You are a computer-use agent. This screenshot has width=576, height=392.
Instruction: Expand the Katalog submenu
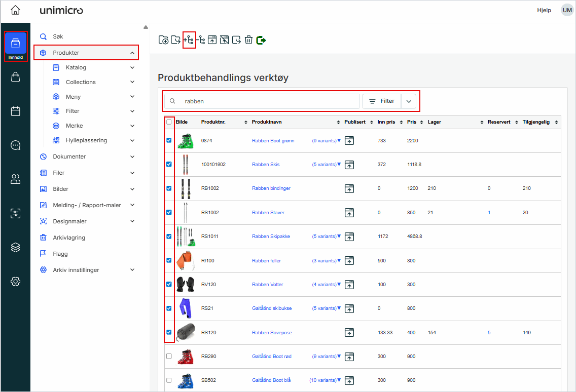point(132,67)
